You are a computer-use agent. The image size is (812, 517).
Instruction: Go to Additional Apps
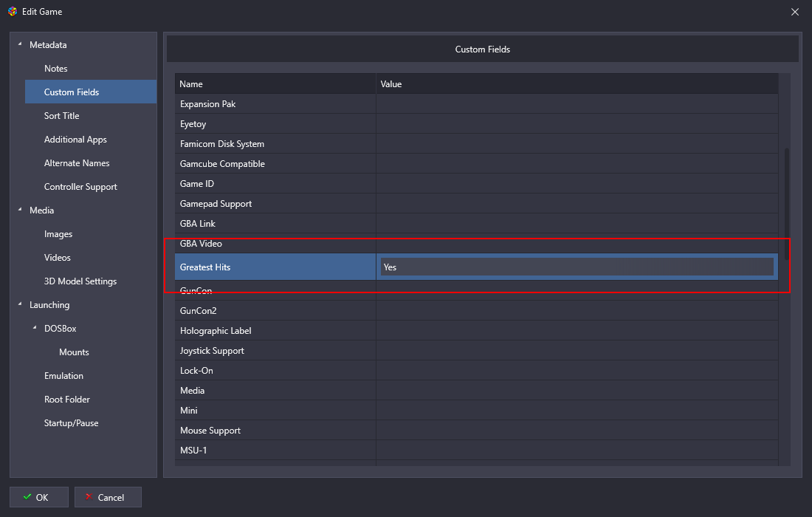(x=75, y=140)
